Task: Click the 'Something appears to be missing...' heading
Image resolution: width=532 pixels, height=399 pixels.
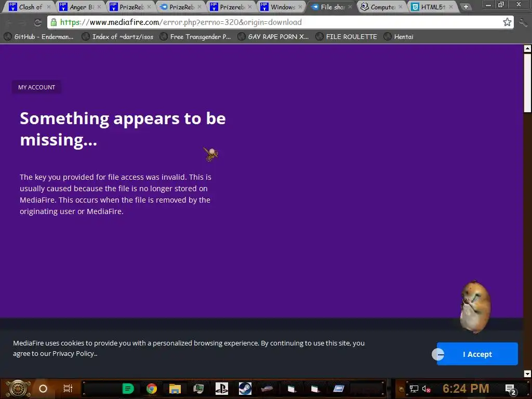Action: pyautogui.click(x=123, y=129)
